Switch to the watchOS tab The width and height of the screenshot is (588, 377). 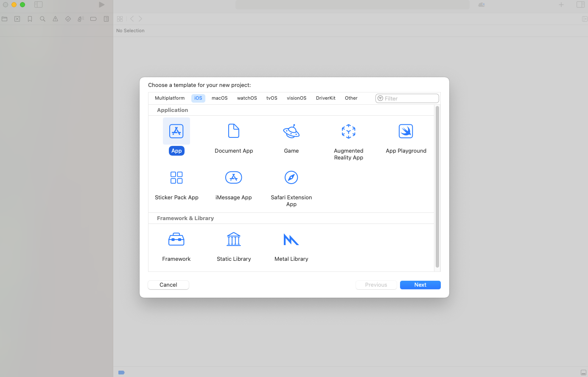coord(247,98)
